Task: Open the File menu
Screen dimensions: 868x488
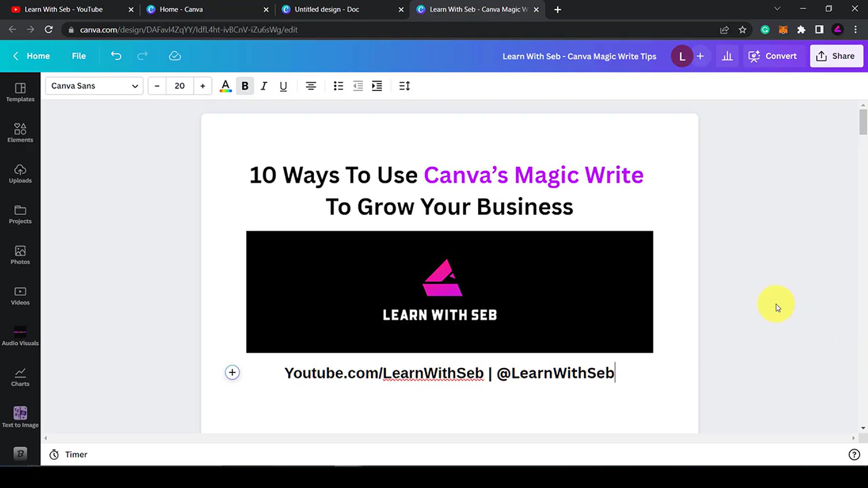Action: 79,56
